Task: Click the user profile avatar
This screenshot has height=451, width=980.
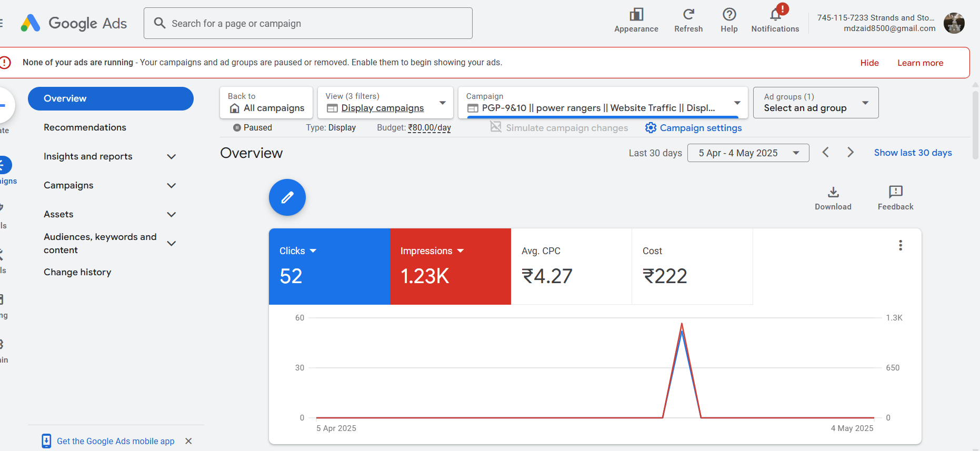Action: [x=954, y=23]
